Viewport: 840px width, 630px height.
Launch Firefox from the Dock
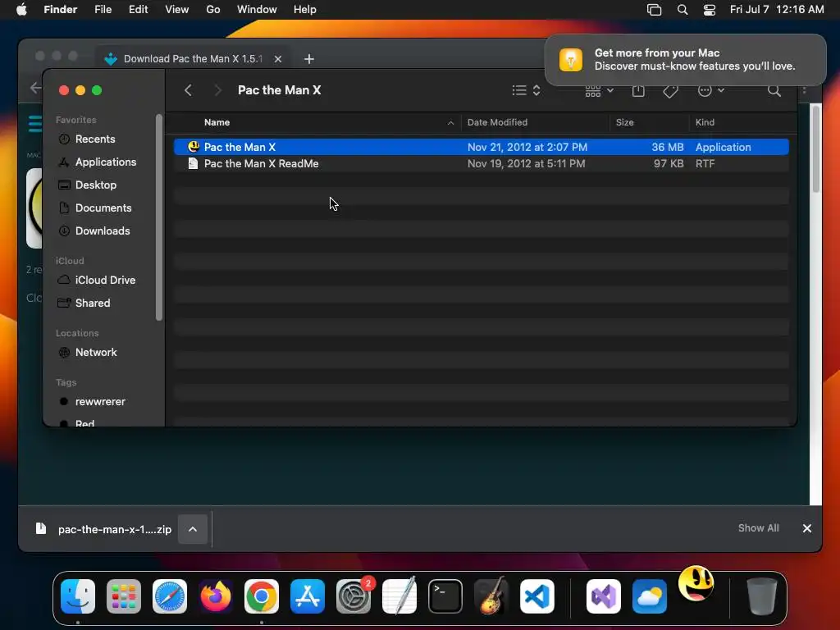[x=216, y=596]
